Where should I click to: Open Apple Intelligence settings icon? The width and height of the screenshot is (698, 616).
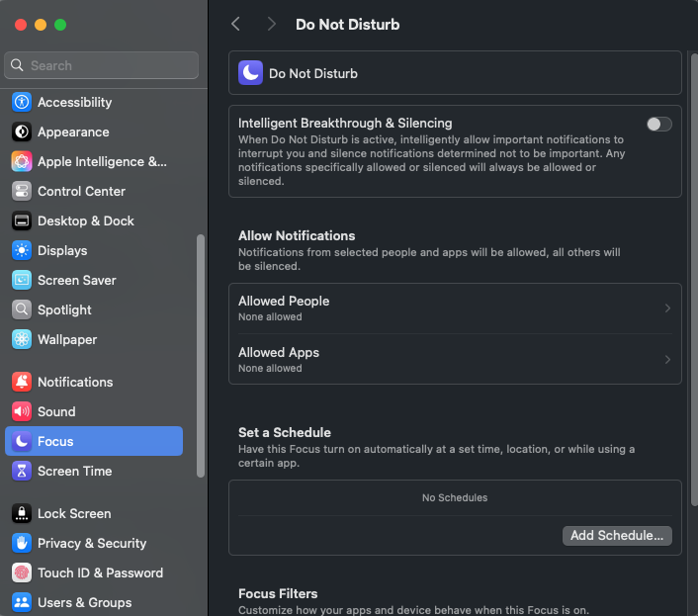coord(22,161)
